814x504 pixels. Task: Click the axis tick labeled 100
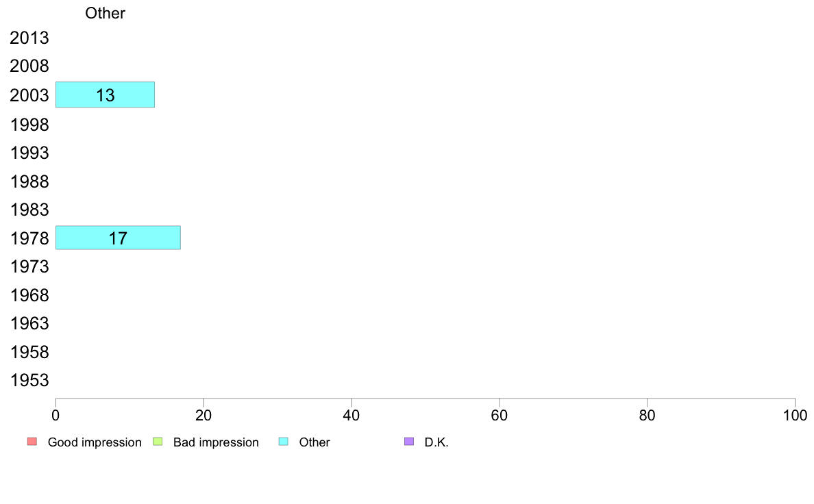click(x=795, y=415)
